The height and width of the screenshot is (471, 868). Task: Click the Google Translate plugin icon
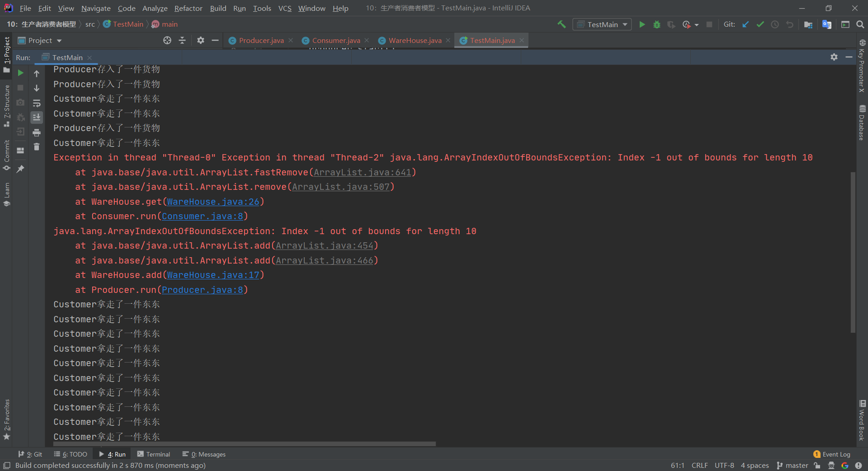827,24
